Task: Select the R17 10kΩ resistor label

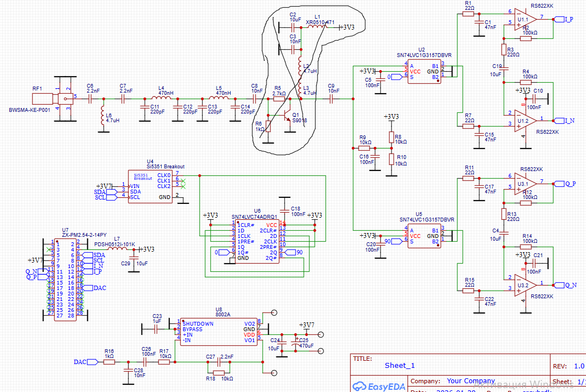Action: coord(165,354)
